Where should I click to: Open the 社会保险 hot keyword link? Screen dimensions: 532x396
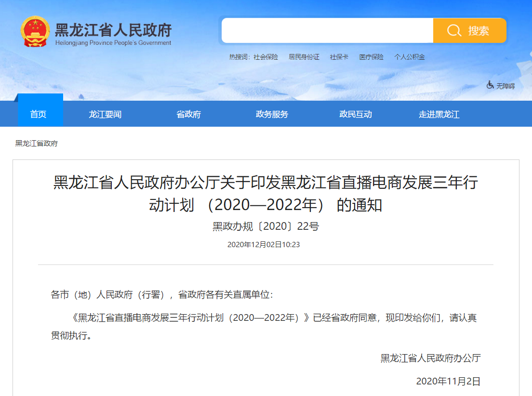tap(266, 57)
